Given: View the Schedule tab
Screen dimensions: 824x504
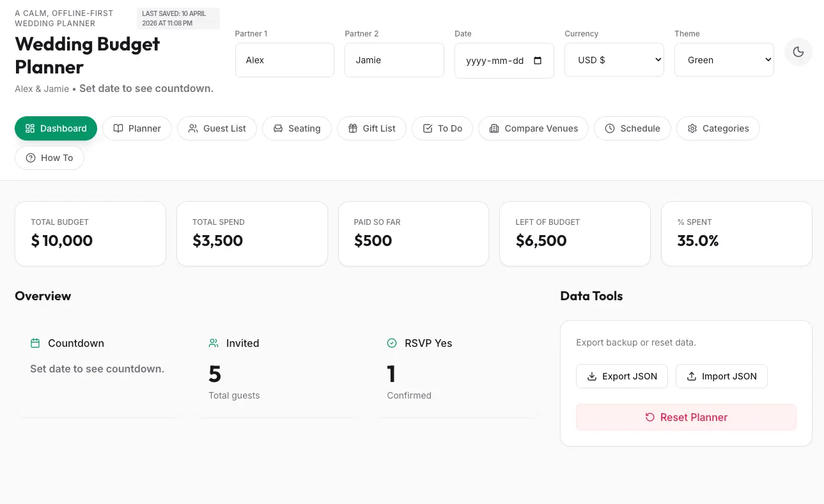Looking at the screenshot, I should [632, 128].
